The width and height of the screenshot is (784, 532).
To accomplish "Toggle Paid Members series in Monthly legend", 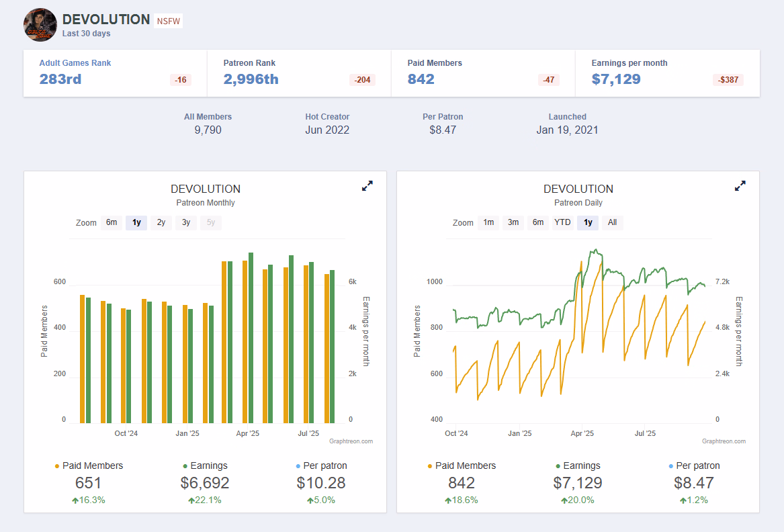I will [89, 465].
